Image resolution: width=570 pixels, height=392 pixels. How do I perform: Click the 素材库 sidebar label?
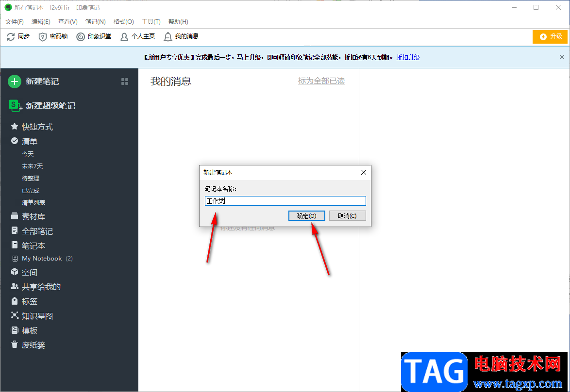click(x=34, y=216)
